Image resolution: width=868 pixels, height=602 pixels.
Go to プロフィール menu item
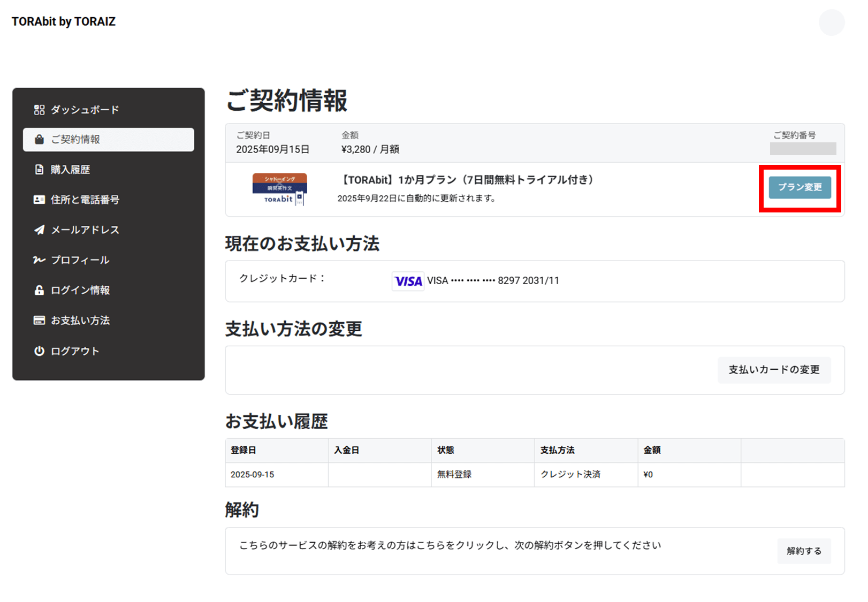80,260
